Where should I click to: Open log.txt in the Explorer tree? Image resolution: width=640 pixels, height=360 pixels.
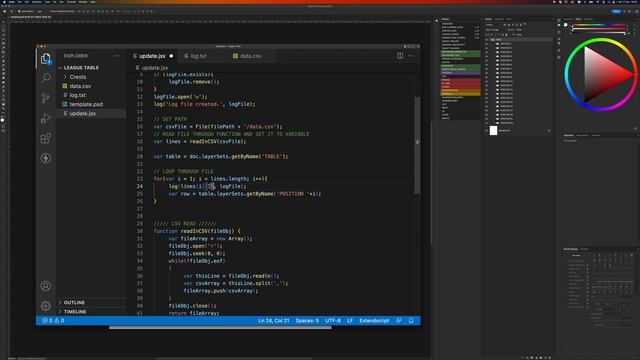[x=77, y=95]
